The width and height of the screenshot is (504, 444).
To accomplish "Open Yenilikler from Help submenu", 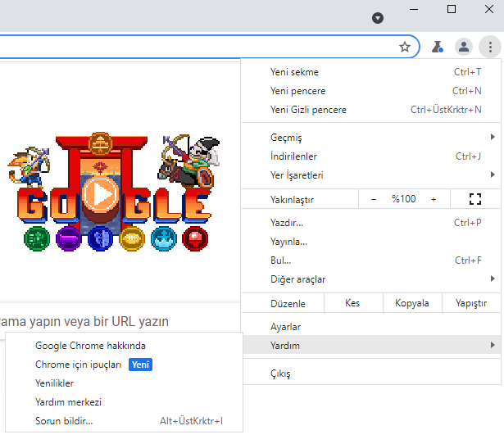I will pyautogui.click(x=124, y=383).
